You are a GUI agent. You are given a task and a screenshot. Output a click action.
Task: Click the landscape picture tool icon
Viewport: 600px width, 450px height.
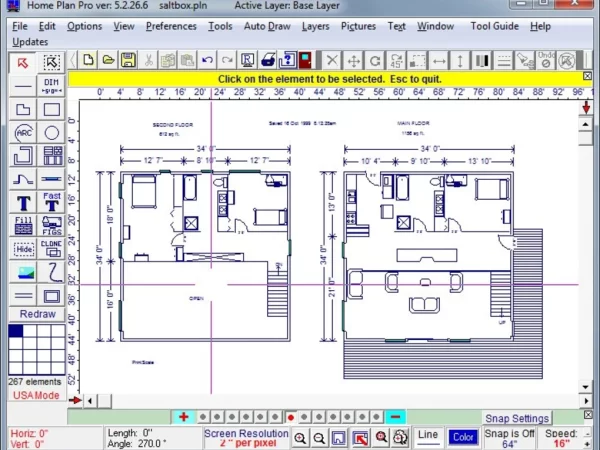pyautogui.click(x=23, y=272)
